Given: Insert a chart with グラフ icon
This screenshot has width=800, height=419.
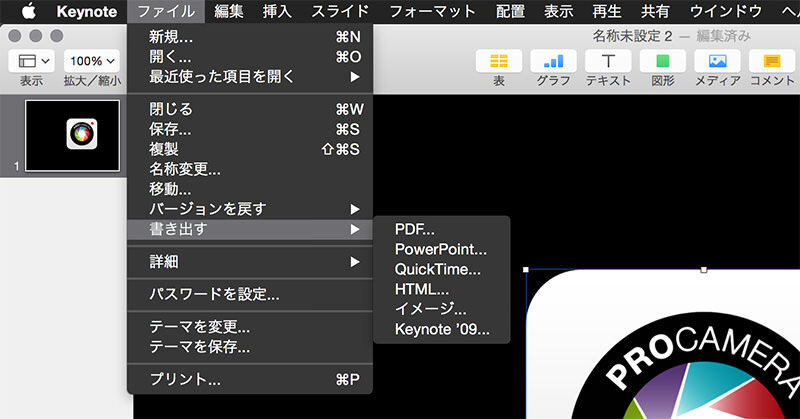Looking at the screenshot, I should [553, 61].
